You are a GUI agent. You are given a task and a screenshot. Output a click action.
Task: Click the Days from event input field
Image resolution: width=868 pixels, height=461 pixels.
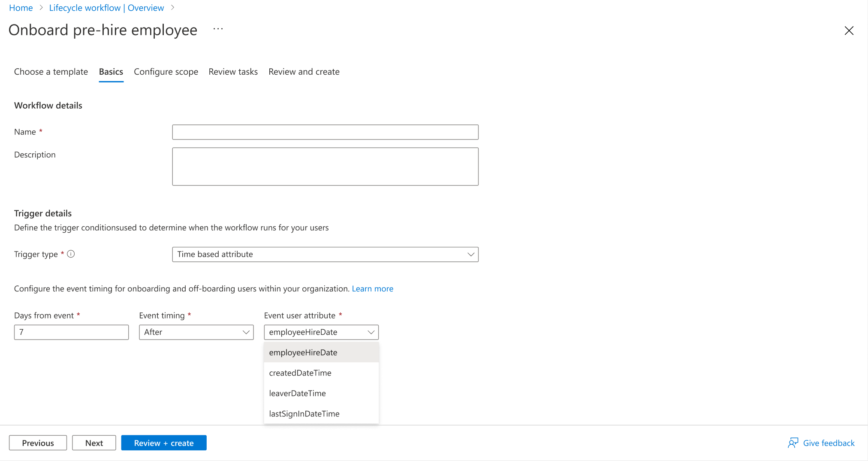(71, 332)
